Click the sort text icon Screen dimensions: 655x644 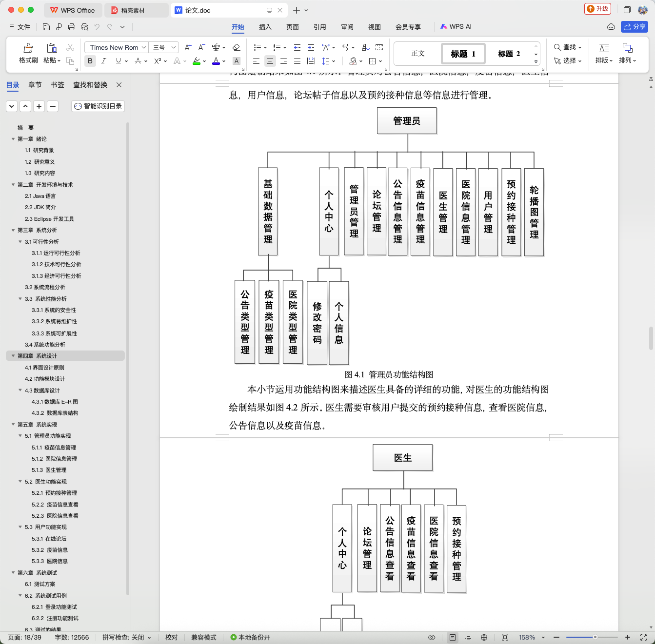pos(366,47)
